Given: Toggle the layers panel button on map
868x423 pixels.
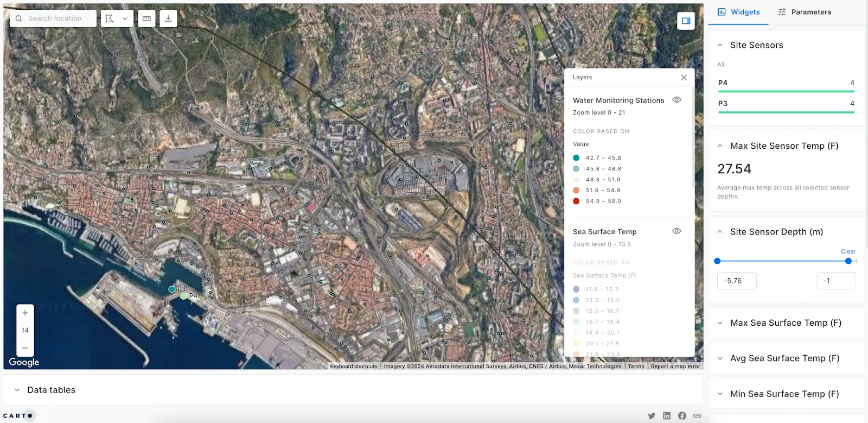Looking at the screenshot, I should pos(686,21).
